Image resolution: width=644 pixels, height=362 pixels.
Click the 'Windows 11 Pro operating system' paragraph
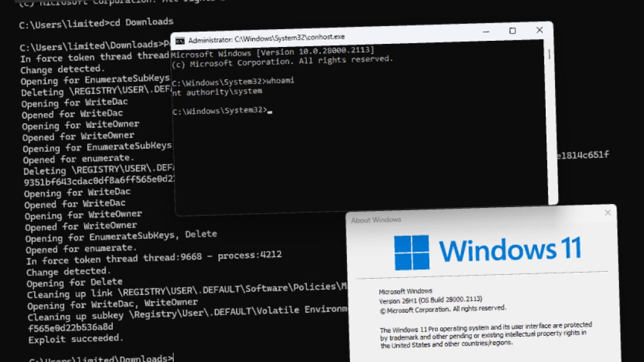(486, 335)
